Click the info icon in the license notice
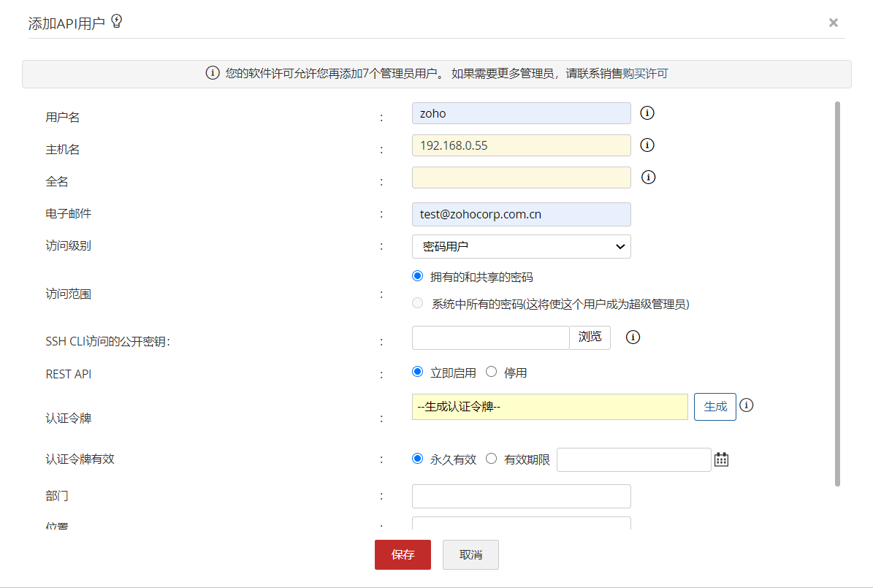 [x=212, y=73]
